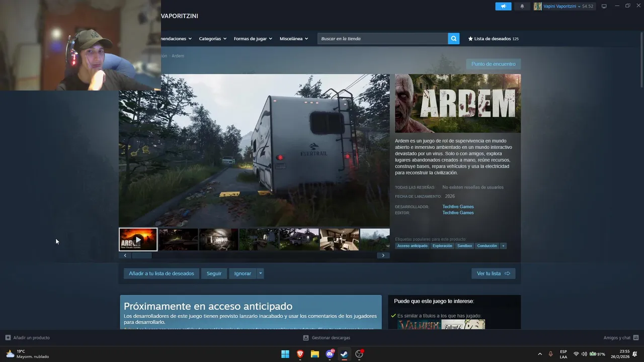Open developer Techtive Games link
The width and height of the screenshot is (644, 362).
click(x=458, y=207)
